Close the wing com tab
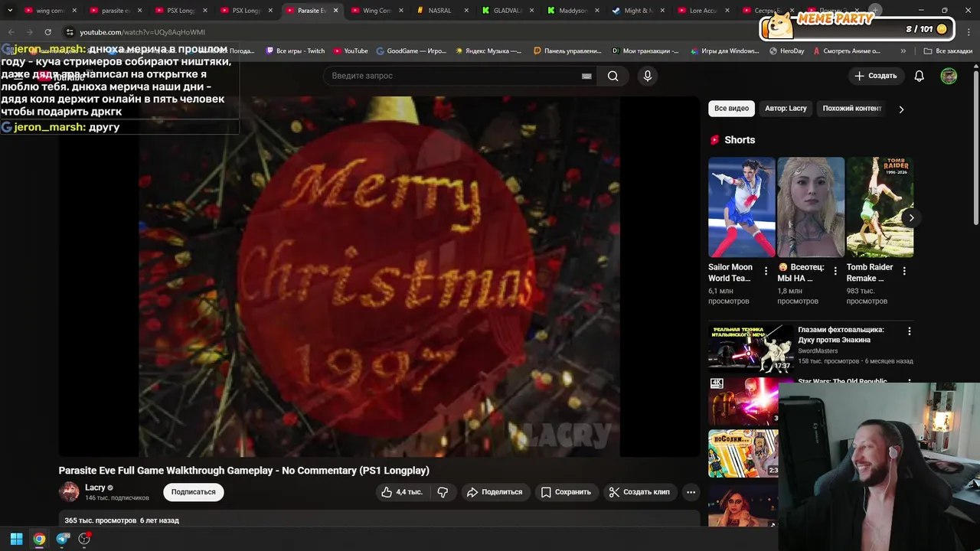980x551 pixels. pos(74,11)
